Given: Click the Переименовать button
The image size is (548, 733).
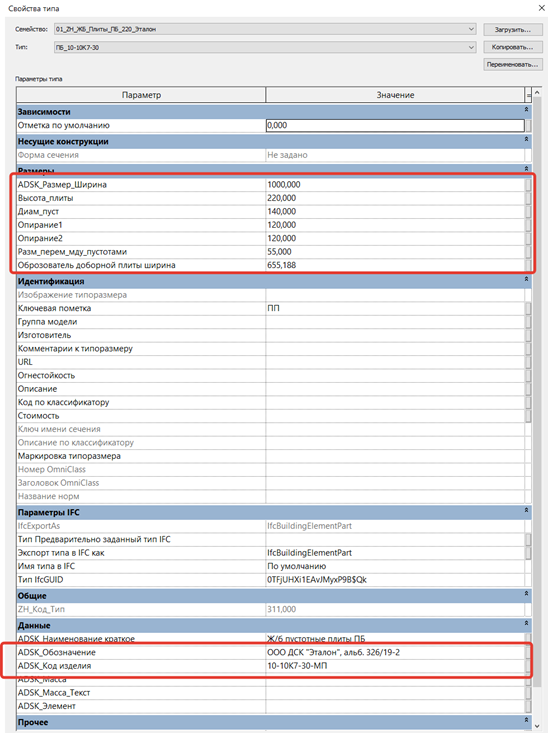Looking at the screenshot, I should tap(512, 65).
